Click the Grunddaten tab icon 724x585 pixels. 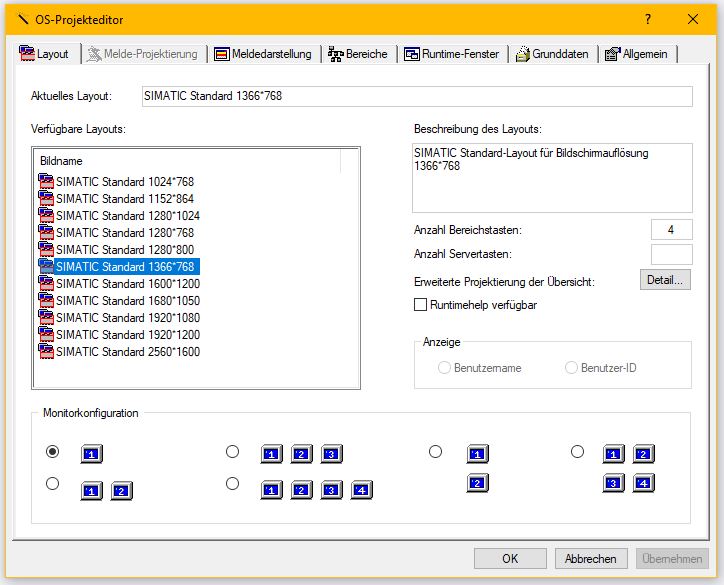point(523,54)
